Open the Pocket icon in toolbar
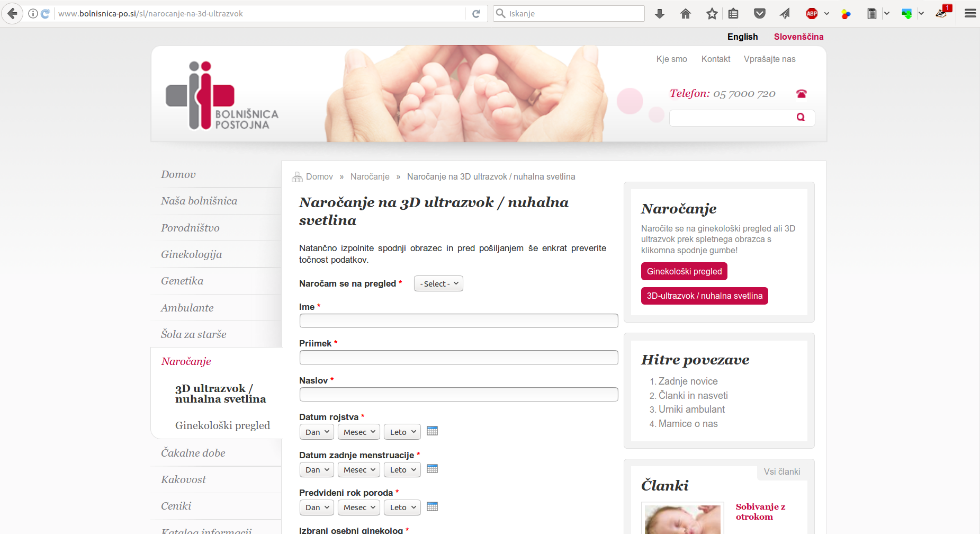The width and height of the screenshot is (980, 534). [760, 14]
